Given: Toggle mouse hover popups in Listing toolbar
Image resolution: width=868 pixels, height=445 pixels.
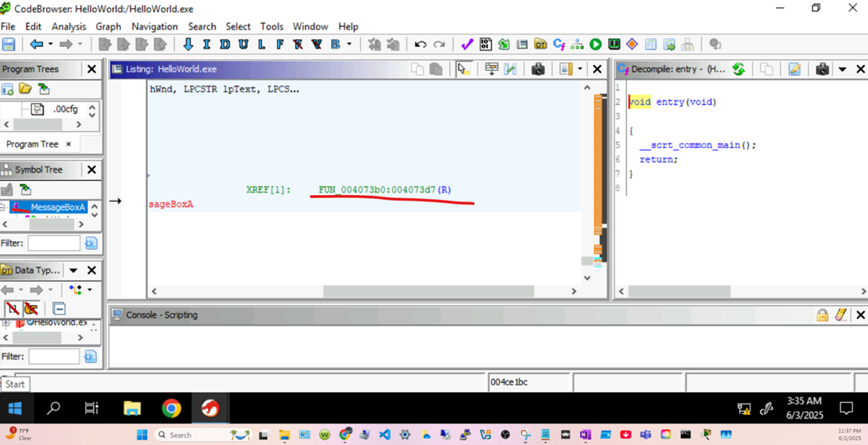Looking at the screenshot, I should (463, 69).
